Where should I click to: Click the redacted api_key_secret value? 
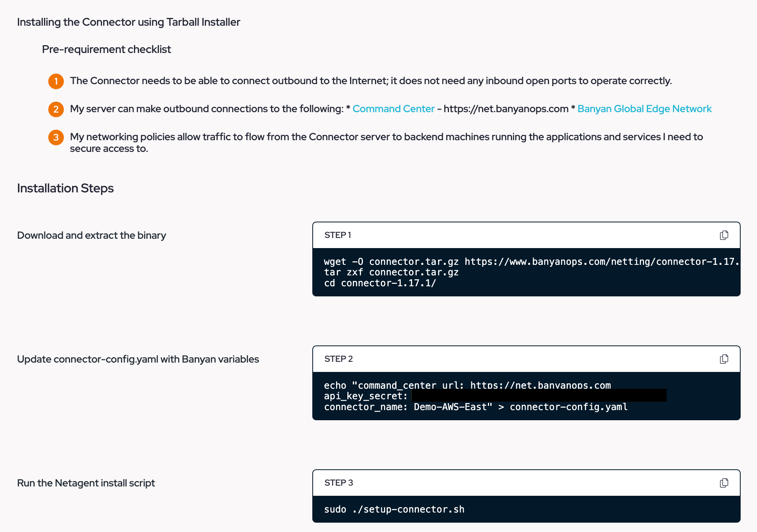538,396
